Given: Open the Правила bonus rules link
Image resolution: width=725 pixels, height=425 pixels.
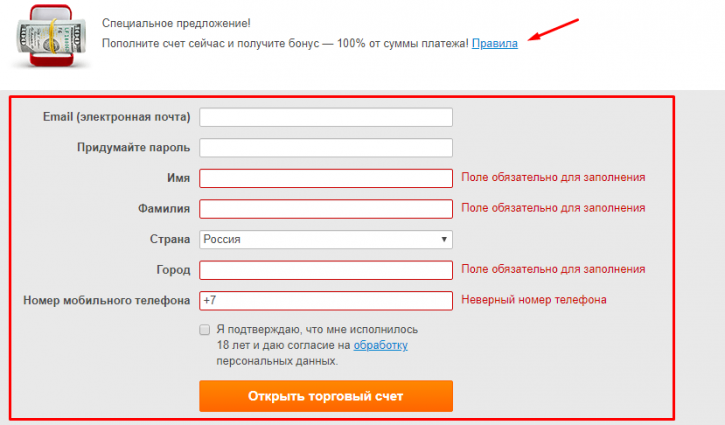Looking at the screenshot, I should pos(494,43).
